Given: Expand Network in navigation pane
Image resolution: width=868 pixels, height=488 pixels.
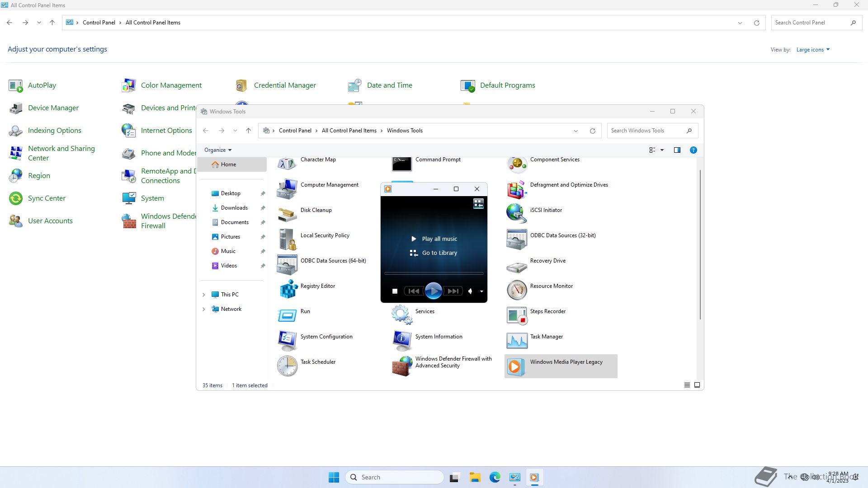Looking at the screenshot, I should point(203,309).
